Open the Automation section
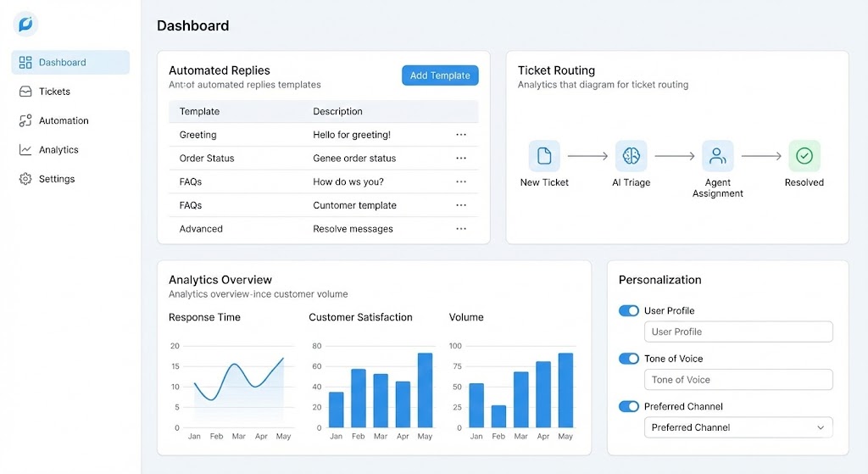Screen dimensions: 868x474 click(x=70, y=120)
